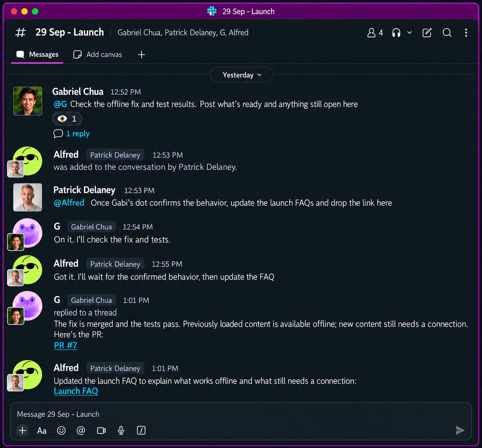Add a new tab with the plus icon

pos(141,54)
